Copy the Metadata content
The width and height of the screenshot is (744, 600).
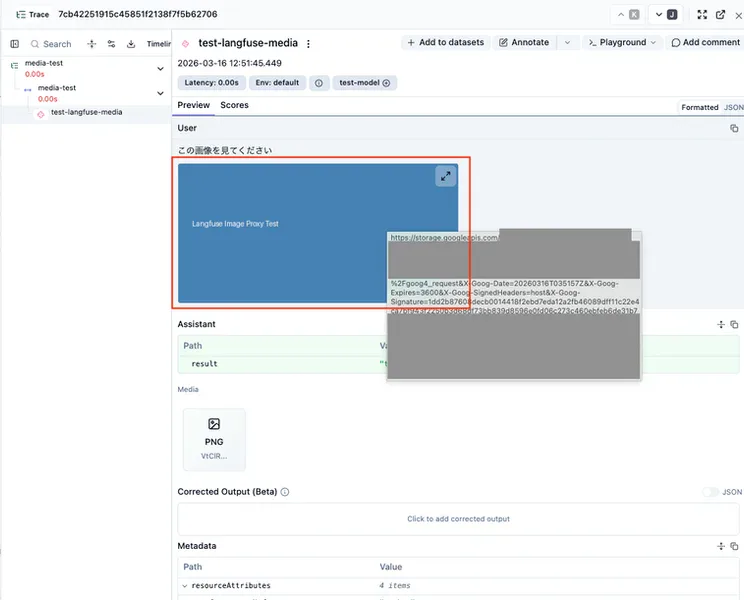point(734,546)
